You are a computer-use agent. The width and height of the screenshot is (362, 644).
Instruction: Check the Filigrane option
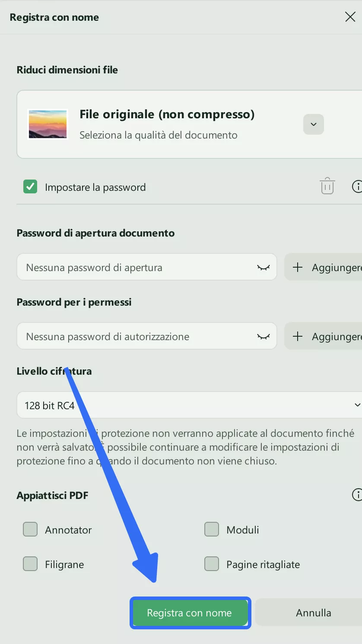(x=30, y=564)
